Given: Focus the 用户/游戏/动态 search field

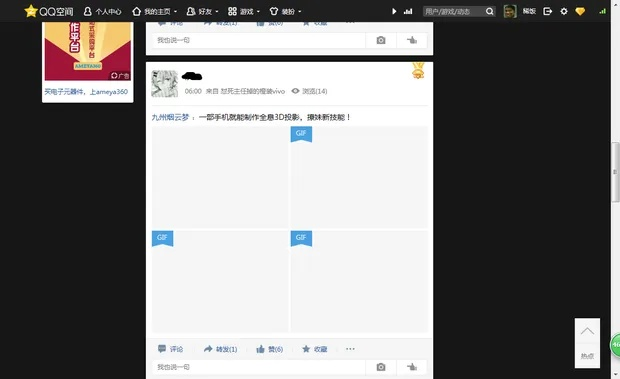Looking at the screenshot, I should coord(454,11).
